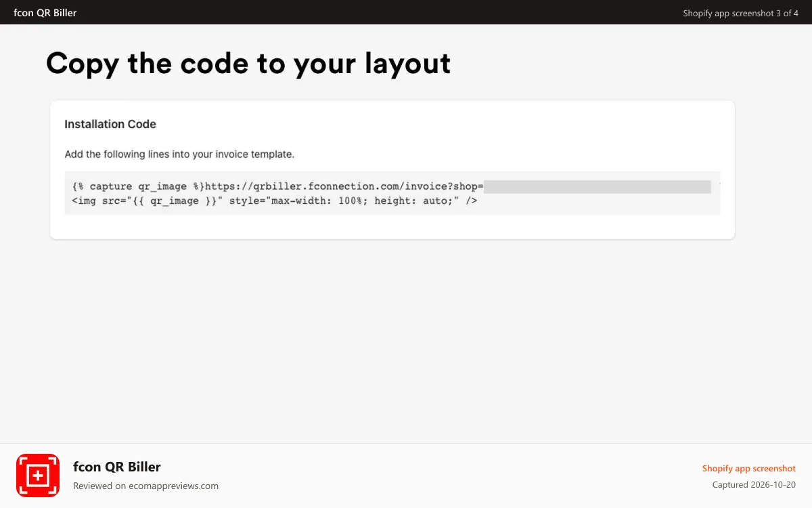
Task: Click 'Captured 2026-10-20' date text
Action: coord(754,484)
